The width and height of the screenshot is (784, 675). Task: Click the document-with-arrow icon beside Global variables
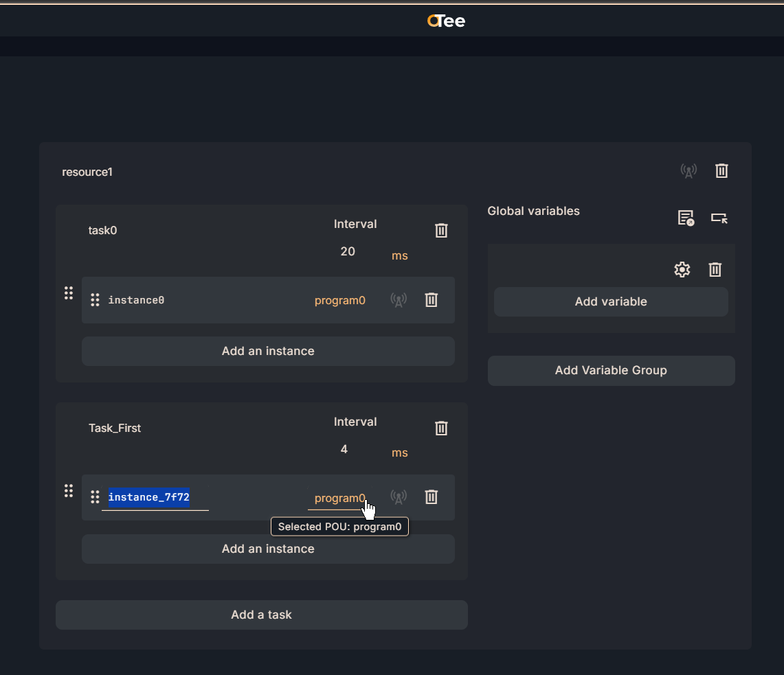pyautogui.click(x=685, y=218)
